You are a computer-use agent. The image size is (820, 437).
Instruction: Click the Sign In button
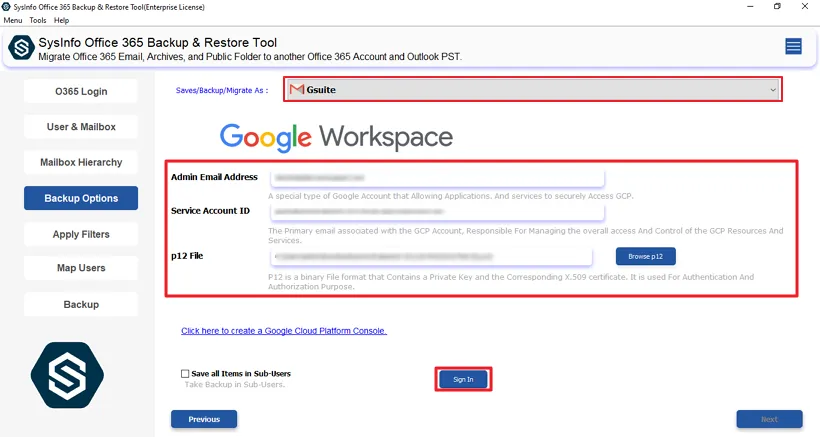463,380
